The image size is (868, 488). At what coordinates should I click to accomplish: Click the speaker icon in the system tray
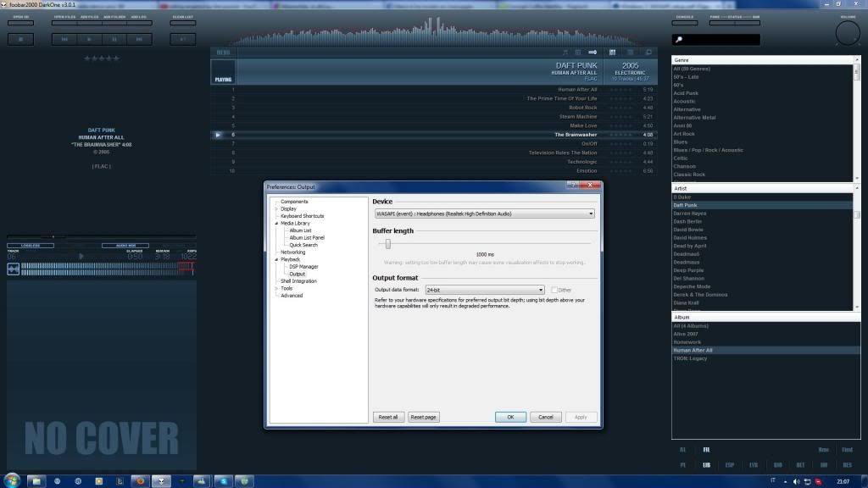point(796,481)
